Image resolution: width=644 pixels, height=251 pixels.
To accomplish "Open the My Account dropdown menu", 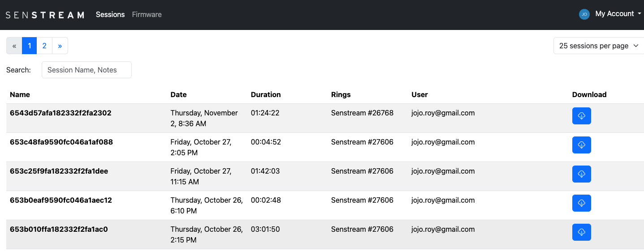I will point(618,14).
